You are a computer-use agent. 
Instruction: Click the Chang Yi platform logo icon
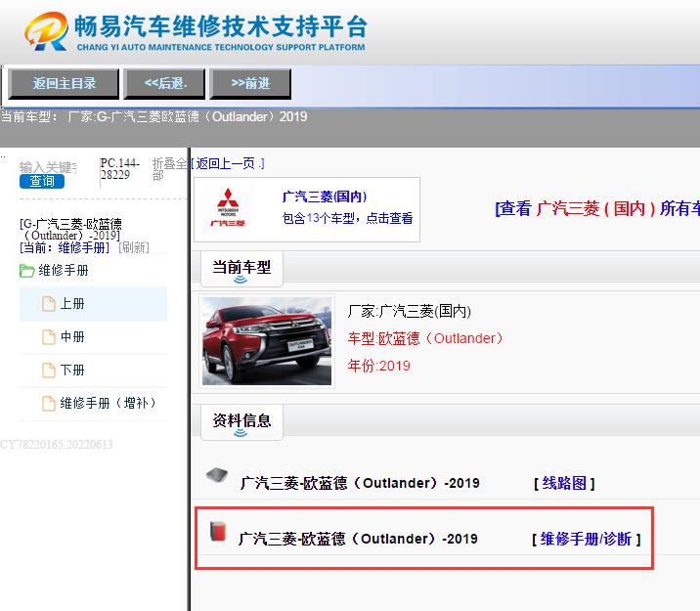[x=46, y=31]
